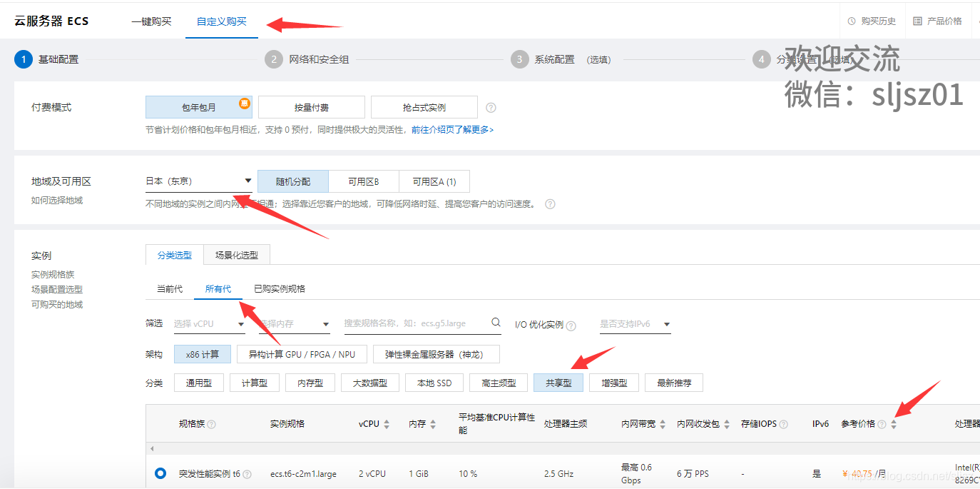Click 实例规格族 sidebar link
Viewport: 980px width, 489px height.
[53, 275]
